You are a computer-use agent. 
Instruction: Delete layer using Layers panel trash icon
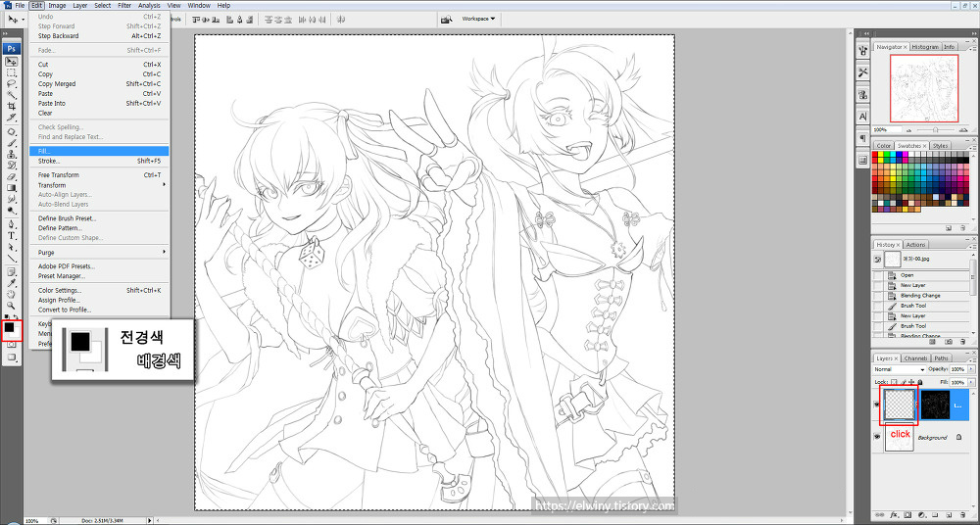point(963,515)
